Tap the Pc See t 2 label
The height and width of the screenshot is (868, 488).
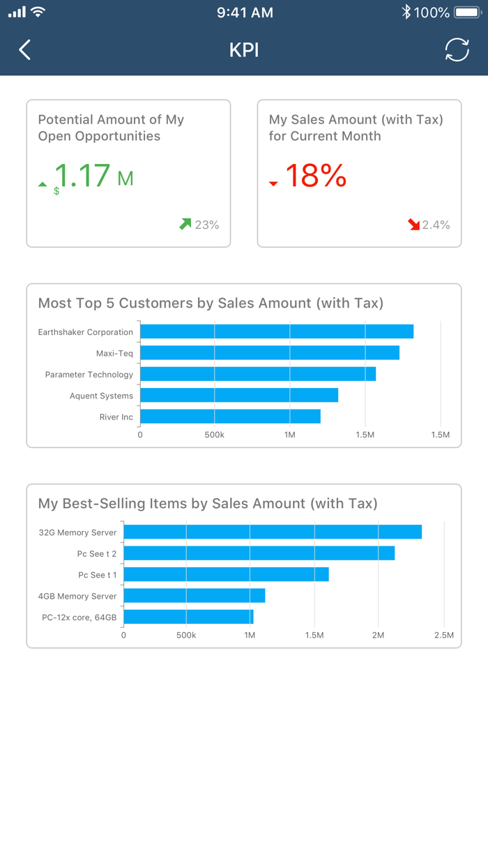98,553
